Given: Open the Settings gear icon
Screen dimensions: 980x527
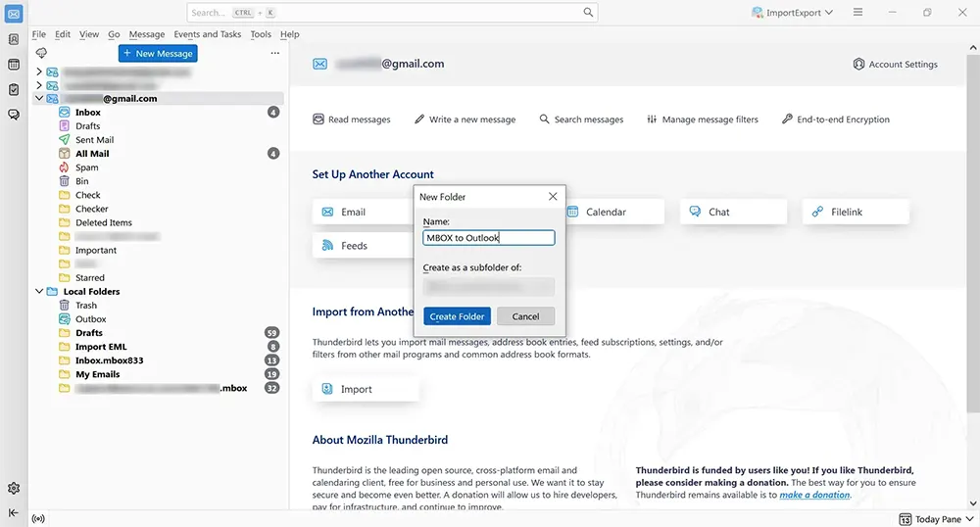Looking at the screenshot, I should pos(14,488).
